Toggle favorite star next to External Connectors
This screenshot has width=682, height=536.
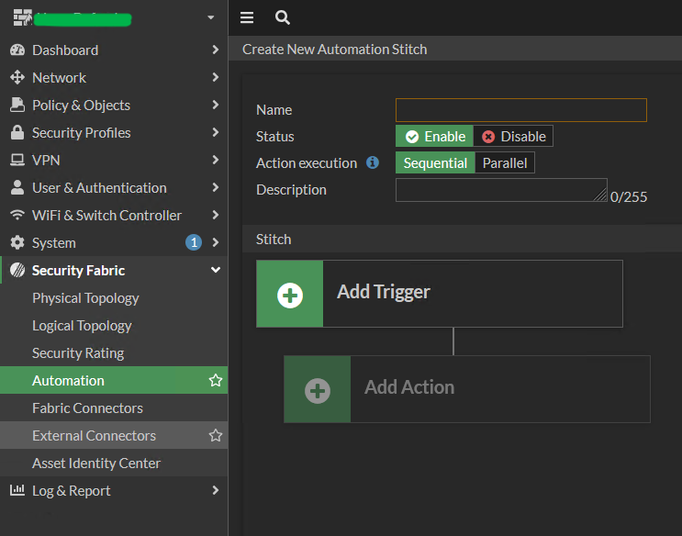pos(215,436)
